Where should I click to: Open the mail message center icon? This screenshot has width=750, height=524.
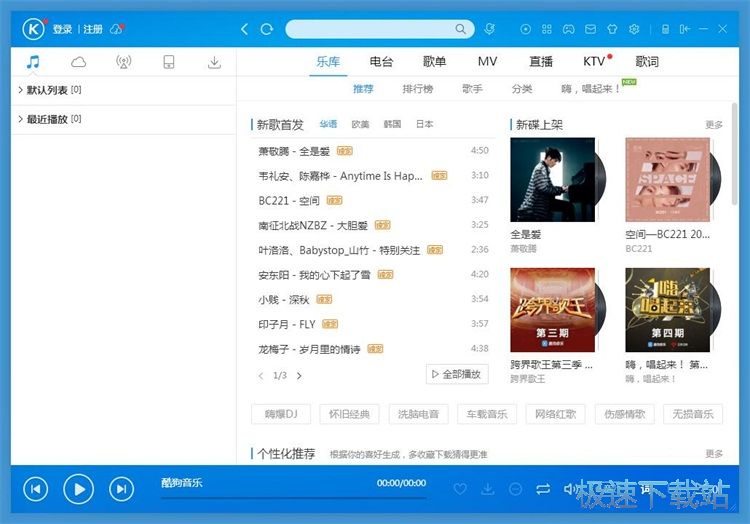[x=590, y=29]
